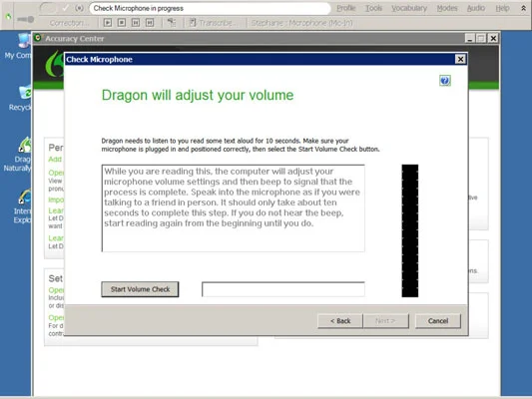Collapse the DragonBar with the double-chevron icon

coord(524,8)
